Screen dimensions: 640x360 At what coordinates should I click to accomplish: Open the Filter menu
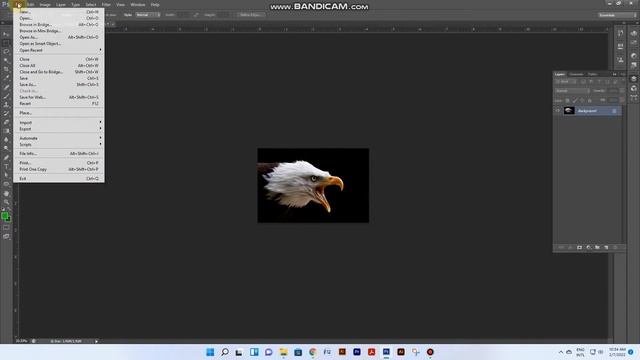pos(106,4)
